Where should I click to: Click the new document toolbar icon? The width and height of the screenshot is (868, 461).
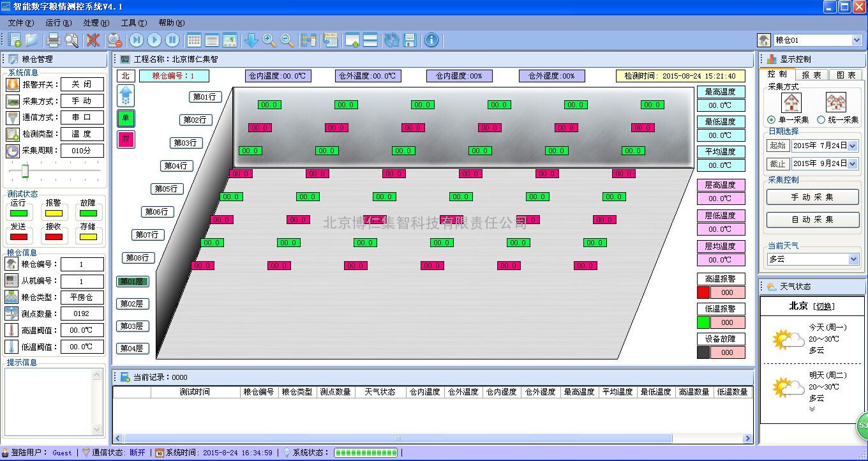15,40
